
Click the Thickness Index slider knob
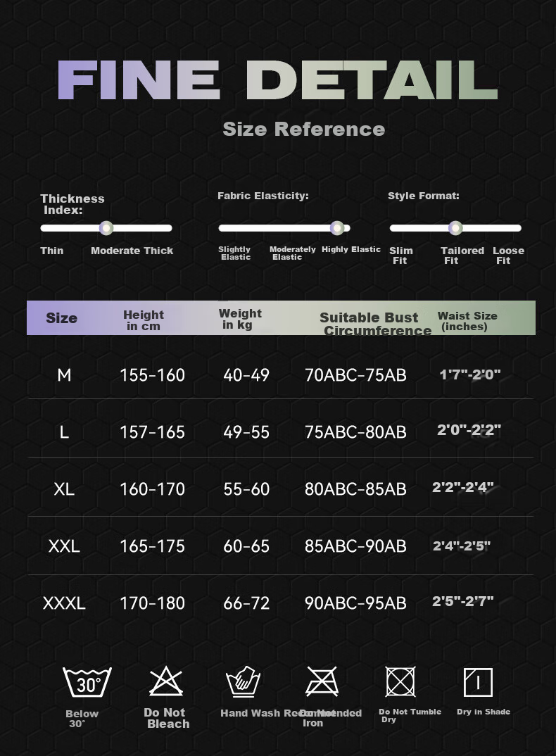click(x=106, y=228)
